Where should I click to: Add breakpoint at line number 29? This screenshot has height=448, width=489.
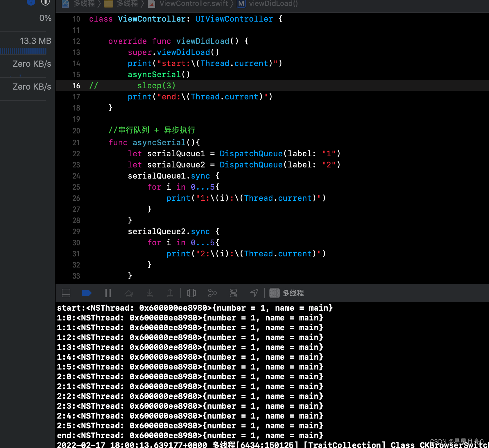tap(76, 232)
